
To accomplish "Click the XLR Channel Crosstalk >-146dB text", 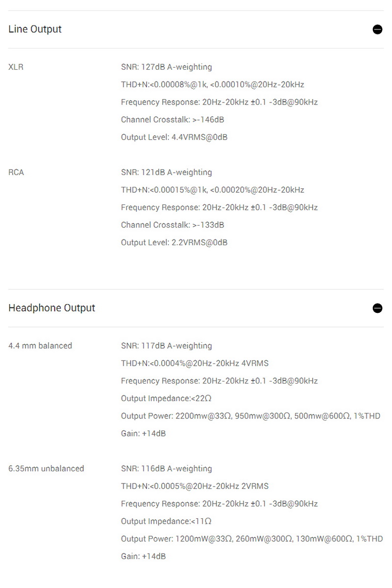I will click(172, 120).
